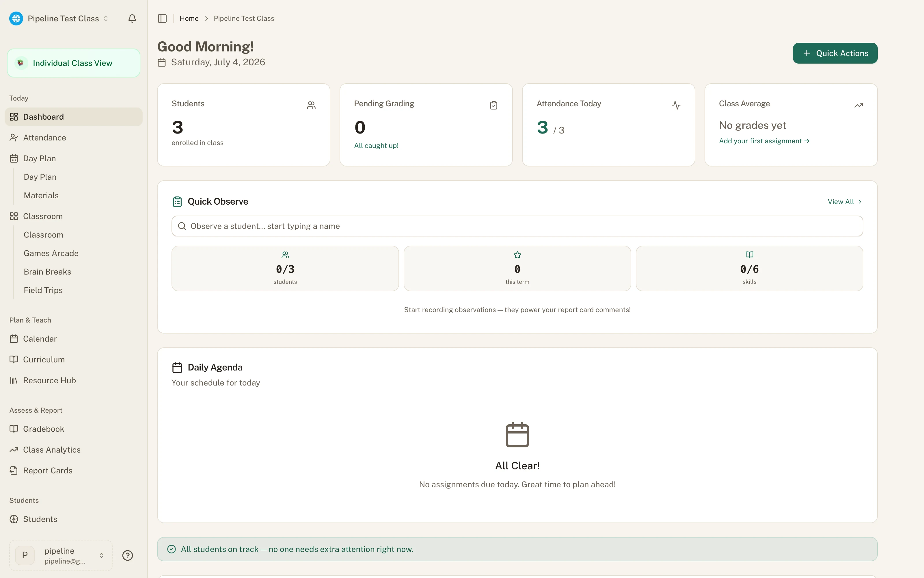This screenshot has width=924, height=578.
Task: Open Report Cards in the sidebar
Action: click(x=73, y=470)
